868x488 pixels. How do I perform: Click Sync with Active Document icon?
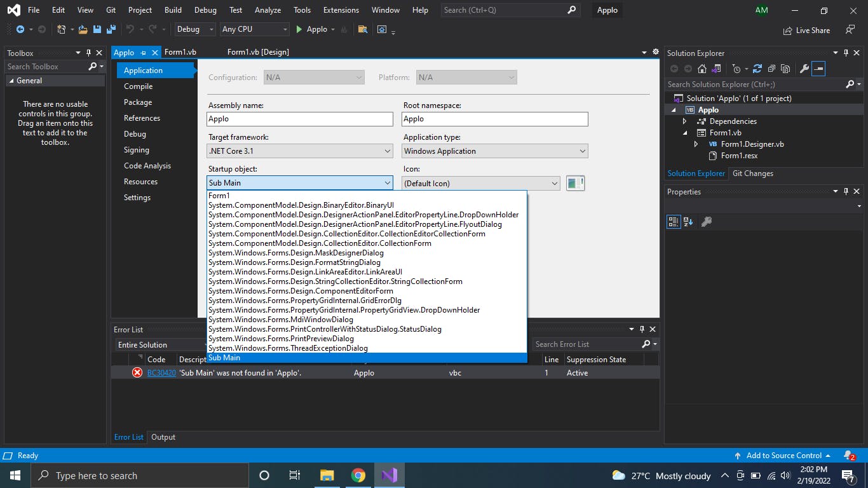pyautogui.click(x=757, y=69)
